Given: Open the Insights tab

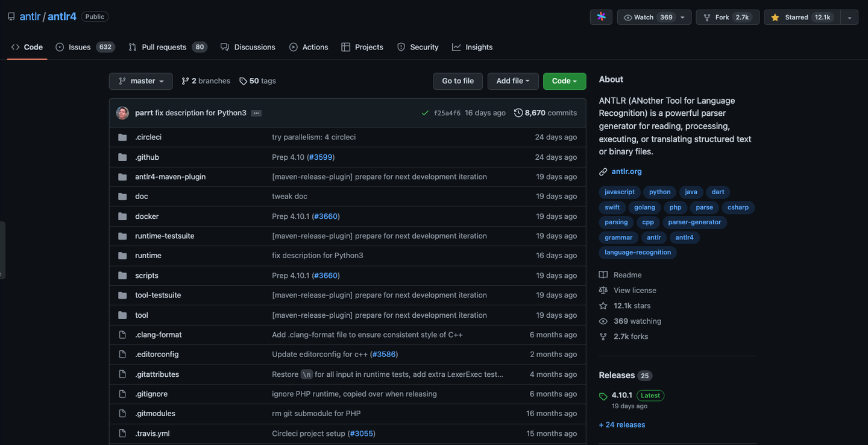Looking at the screenshot, I should [473, 46].
